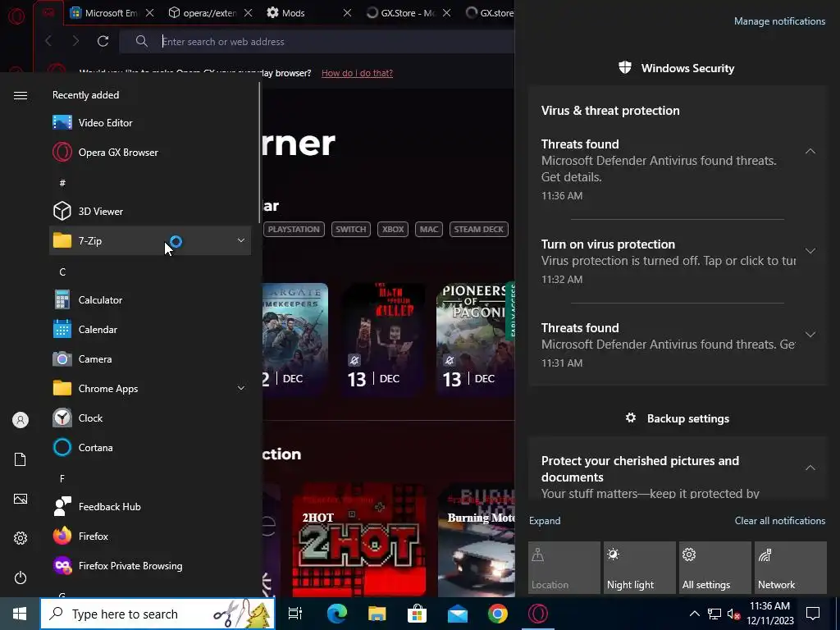This screenshot has height=630, width=840.
Task: Reload the page in Opera GX
Action: click(x=103, y=41)
